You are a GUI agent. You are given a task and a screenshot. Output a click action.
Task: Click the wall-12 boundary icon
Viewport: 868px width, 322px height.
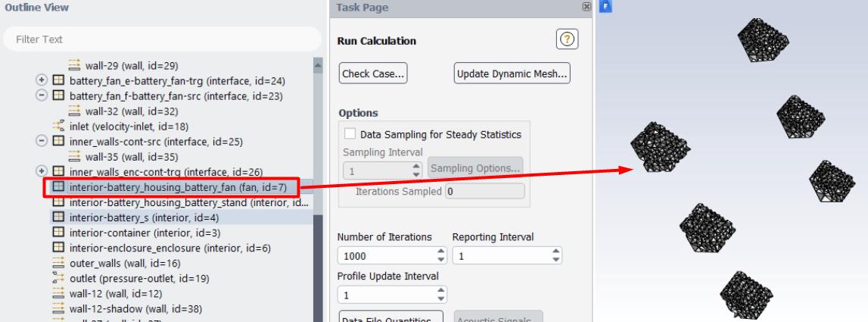(58, 293)
